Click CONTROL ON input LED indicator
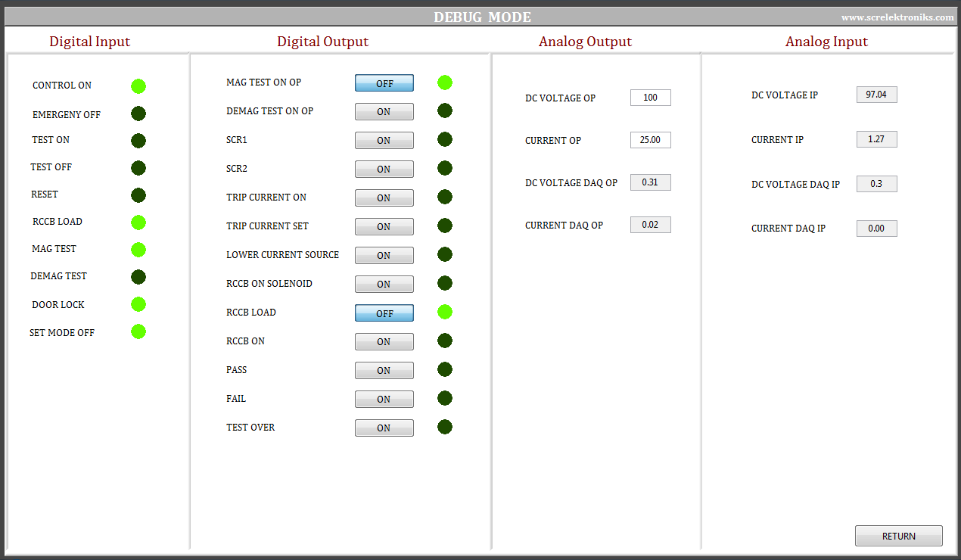 coord(138,86)
